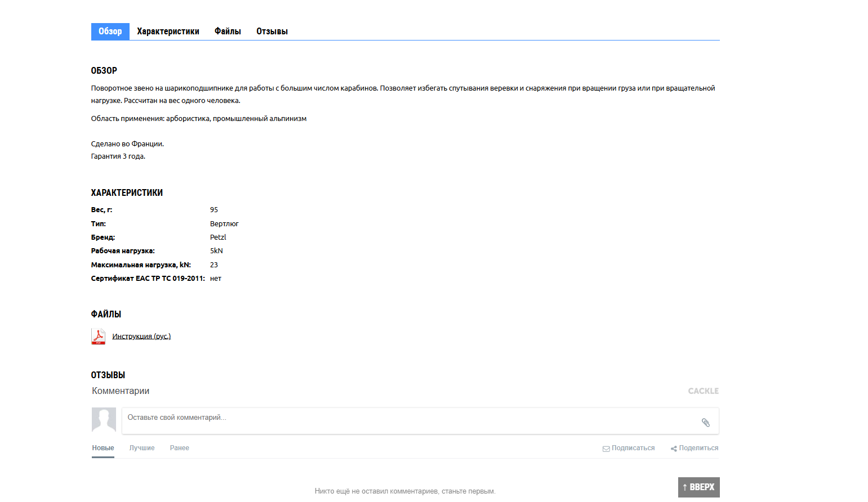Screen dimensions: 868x502
Task: Click the brand value Petzl
Action: click(x=218, y=237)
